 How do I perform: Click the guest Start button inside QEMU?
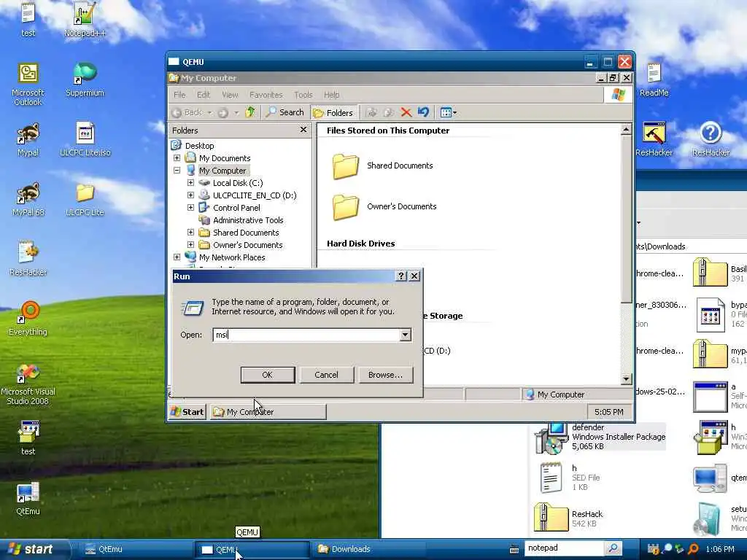click(x=187, y=412)
